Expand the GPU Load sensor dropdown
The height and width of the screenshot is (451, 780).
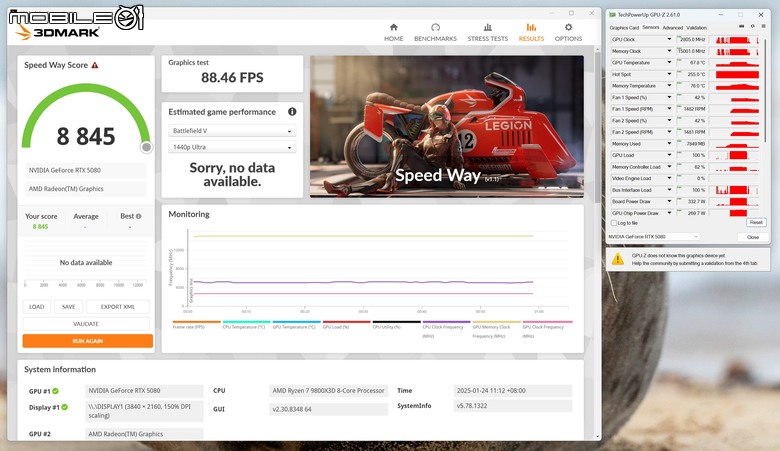pos(669,155)
